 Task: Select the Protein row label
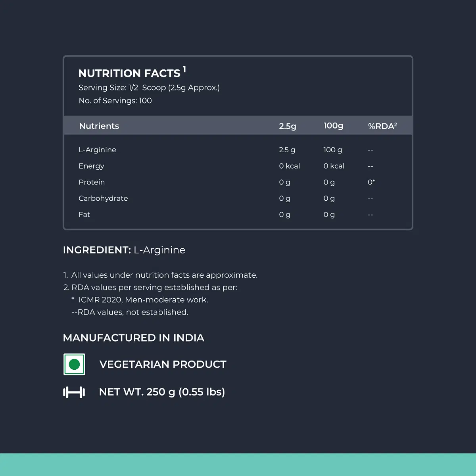(x=92, y=182)
